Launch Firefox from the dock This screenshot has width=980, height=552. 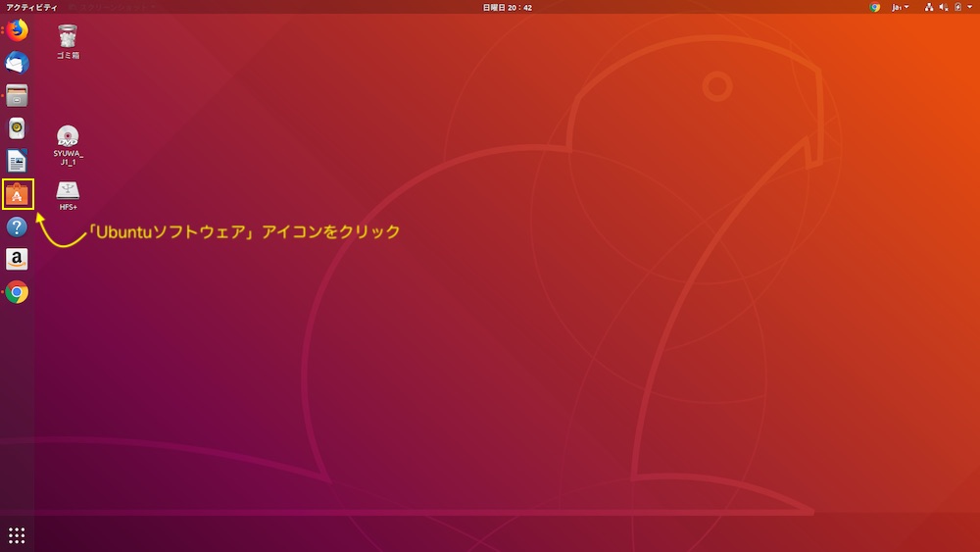(x=17, y=30)
